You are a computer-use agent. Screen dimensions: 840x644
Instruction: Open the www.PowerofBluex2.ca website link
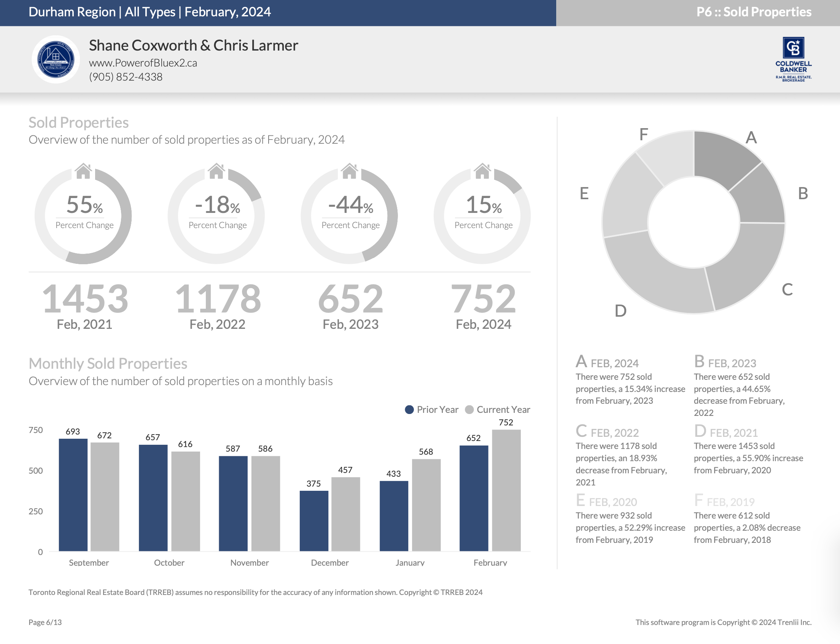pos(143,63)
